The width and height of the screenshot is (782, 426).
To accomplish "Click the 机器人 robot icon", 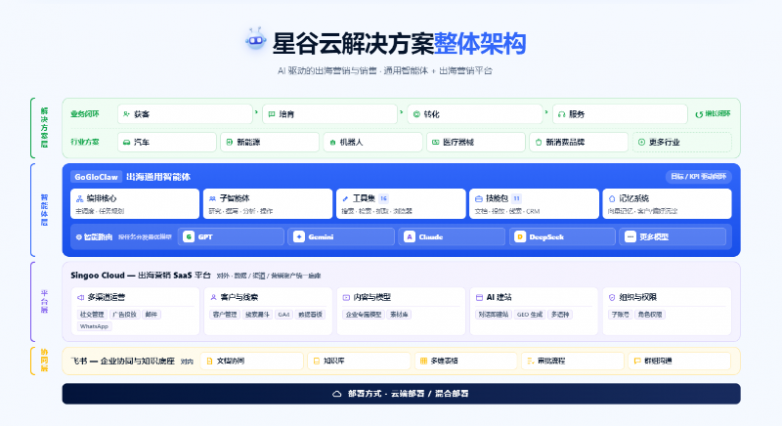I will (333, 142).
